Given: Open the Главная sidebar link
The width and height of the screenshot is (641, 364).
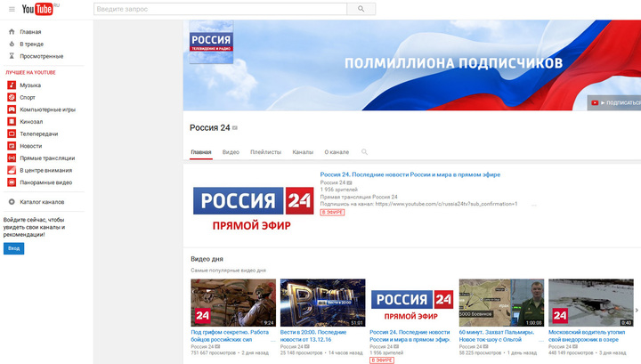Looking at the screenshot, I should 30,31.
